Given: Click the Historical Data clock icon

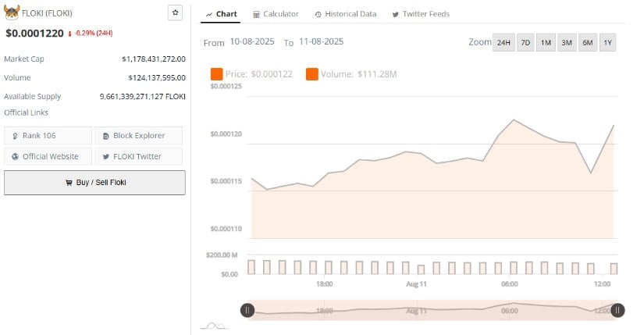Looking at the screenshot, I should [x=318, y=14].
